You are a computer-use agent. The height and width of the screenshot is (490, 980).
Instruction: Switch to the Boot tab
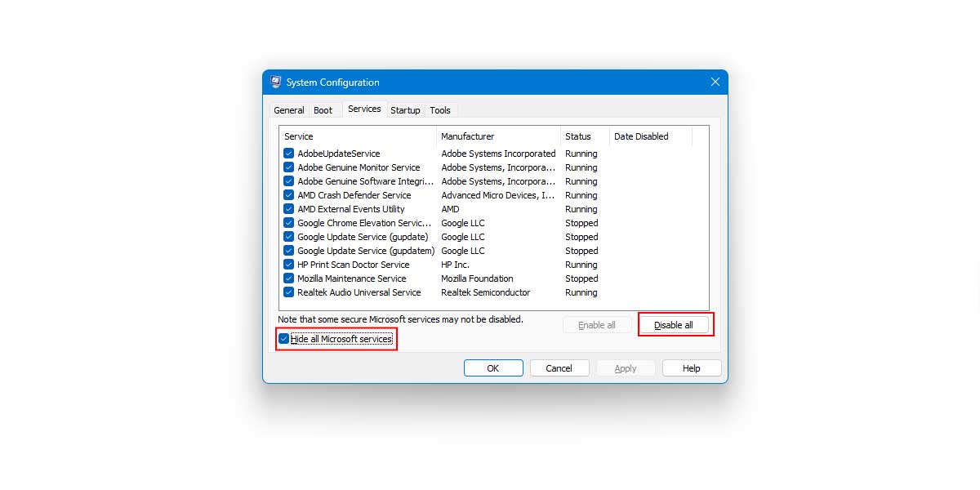tap(323, 110)
